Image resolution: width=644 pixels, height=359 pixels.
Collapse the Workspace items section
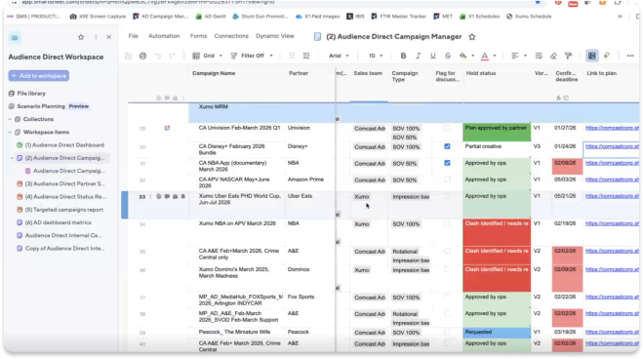pyautogui.click(x=10, y=133)
